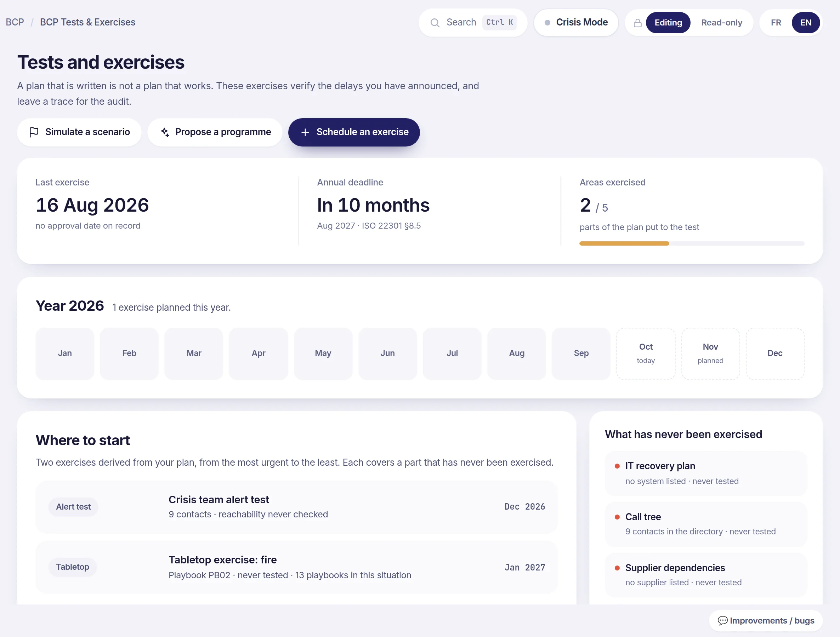
Task: Open the Tabletop exercise: fire row
Action: pyautogui.click(x=296, y=567)
